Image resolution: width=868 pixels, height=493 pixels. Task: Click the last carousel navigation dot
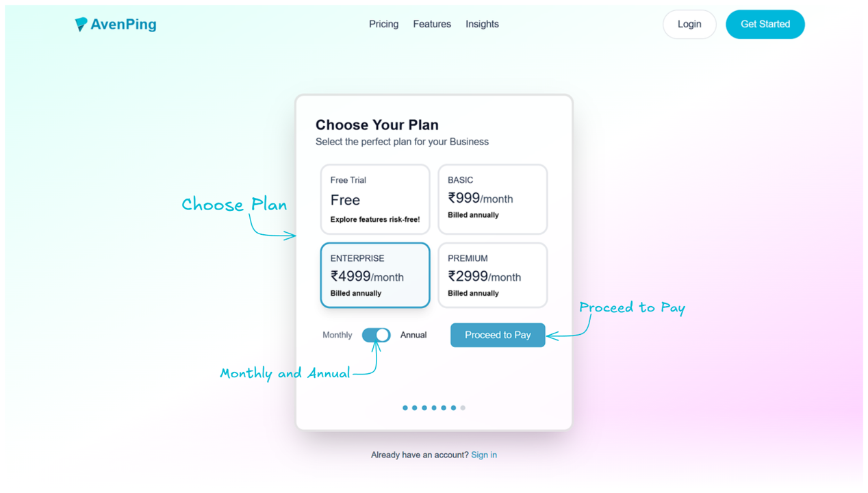463,407
